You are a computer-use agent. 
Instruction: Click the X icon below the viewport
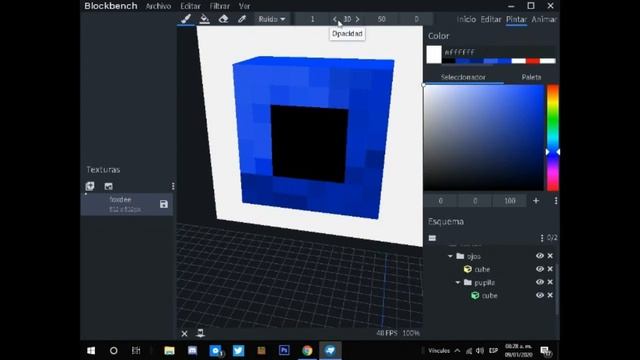[x=184, y=333]
